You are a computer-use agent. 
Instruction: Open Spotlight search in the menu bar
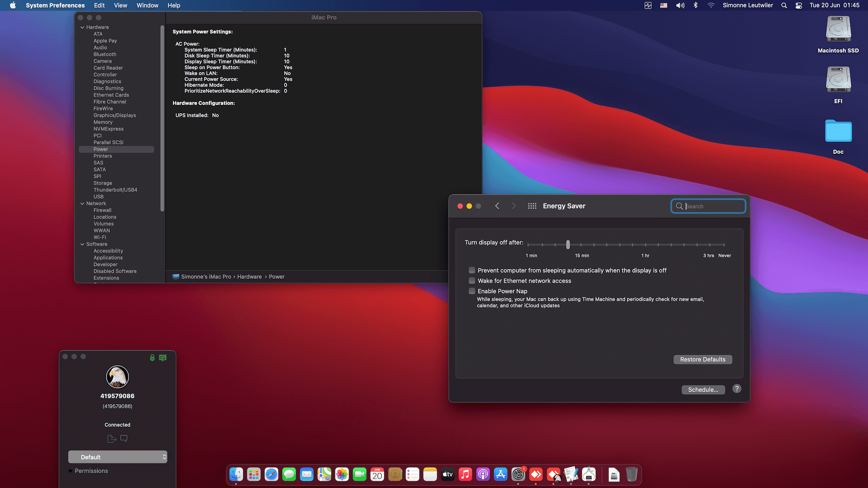(x=784, y=5)
